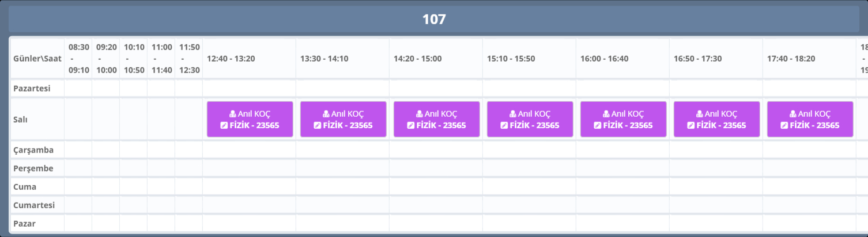Click the edit icon in the 16:00 - 16:40 FİZİK block
This screenshot has height=237, width=868.
(x=598, y=125)
